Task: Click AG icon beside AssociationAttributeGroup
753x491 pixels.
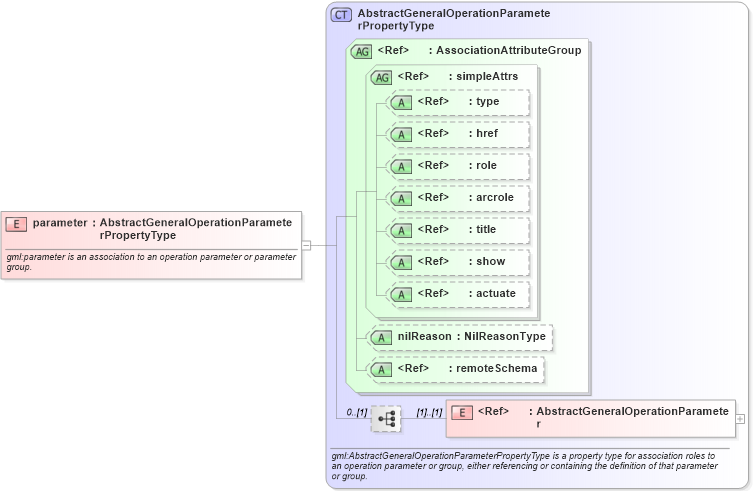Action: [361, 51]
